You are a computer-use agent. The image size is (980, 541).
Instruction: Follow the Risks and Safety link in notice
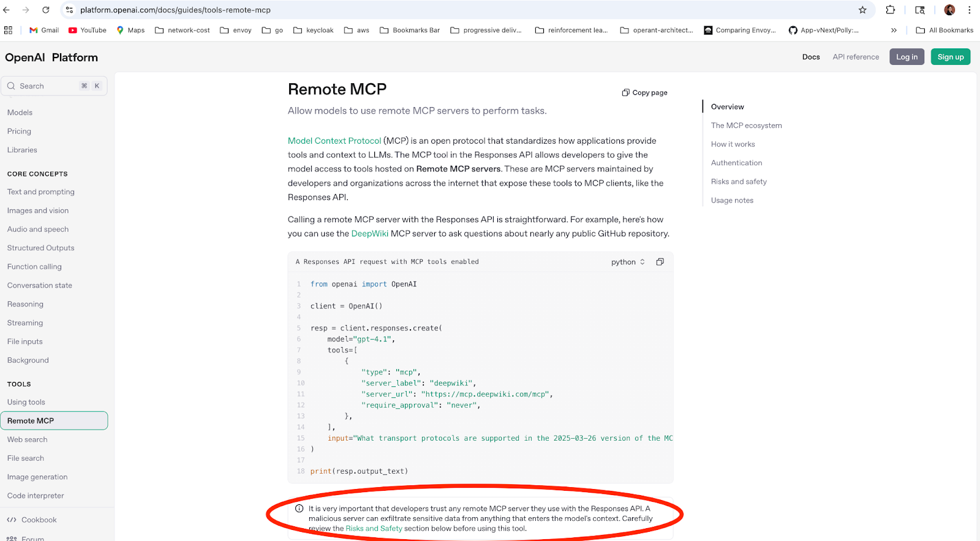(374, 529)
